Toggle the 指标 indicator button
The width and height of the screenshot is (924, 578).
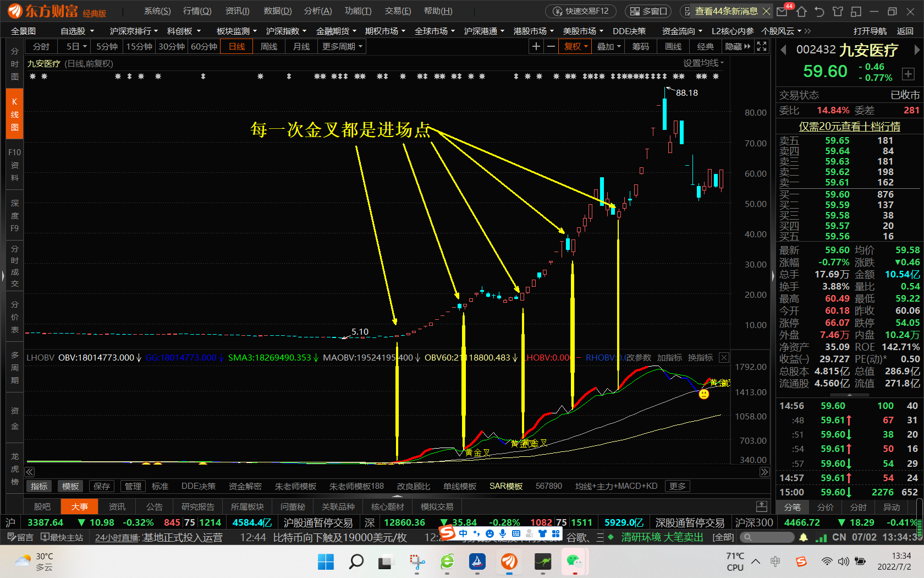coord(39,486)
